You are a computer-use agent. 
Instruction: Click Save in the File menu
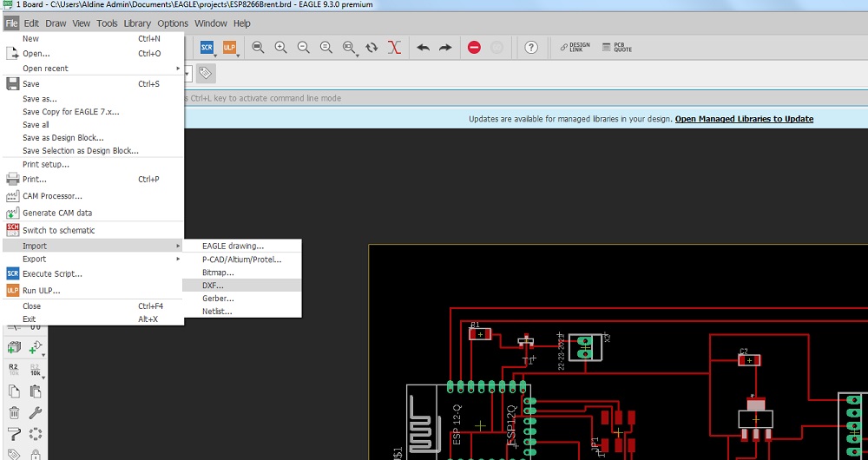(93, 84)
